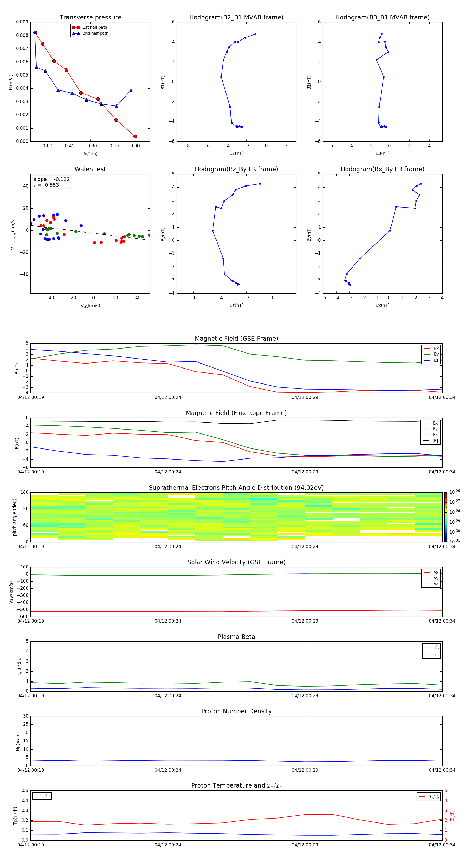Viewport: 473px width, 868px height.
Task: Select the 'slope = -0.122' annotation
Action: (52, 179)
